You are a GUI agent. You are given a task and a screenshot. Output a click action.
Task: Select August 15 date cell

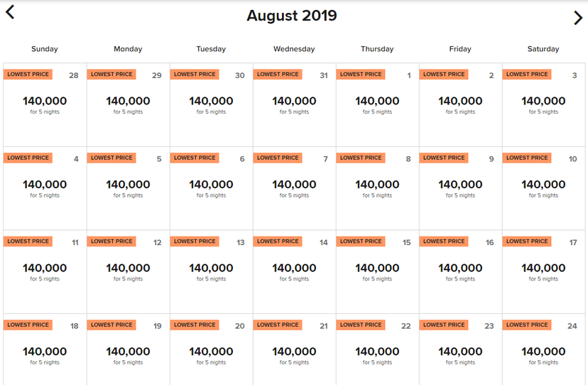(377, 272)
